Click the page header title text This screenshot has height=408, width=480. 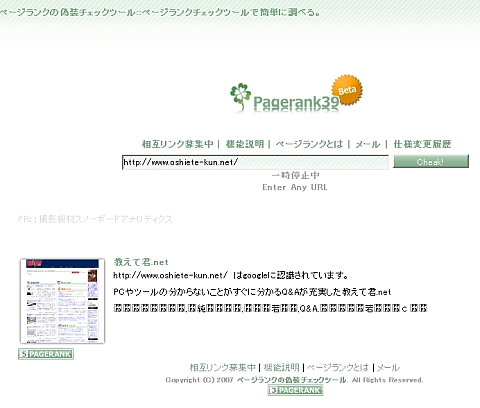click(x=161, y=12)
